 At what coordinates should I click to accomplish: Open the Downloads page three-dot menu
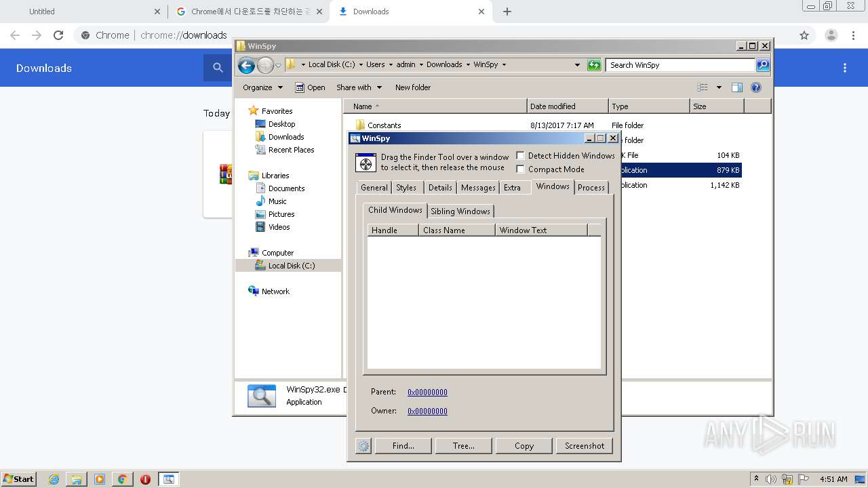(845, 68)
